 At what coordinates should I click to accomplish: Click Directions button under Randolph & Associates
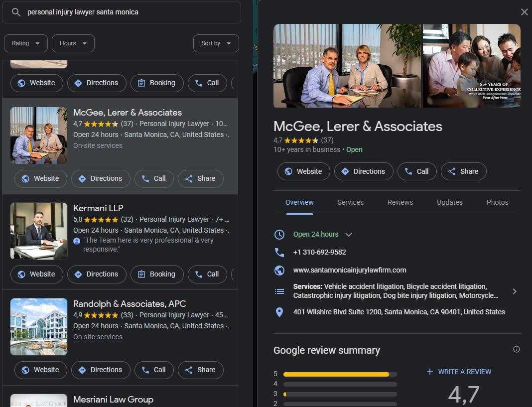click(x=101, y=370)
